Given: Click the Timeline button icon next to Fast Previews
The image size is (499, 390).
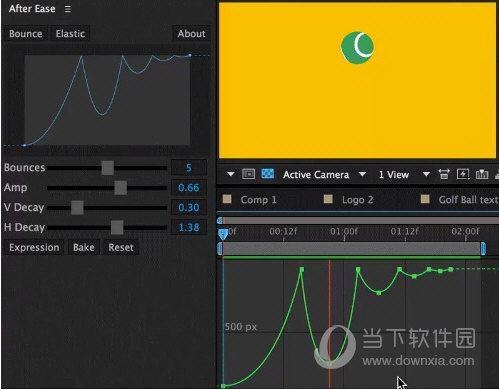Looking at the screenshot, I should pos(482,174).
